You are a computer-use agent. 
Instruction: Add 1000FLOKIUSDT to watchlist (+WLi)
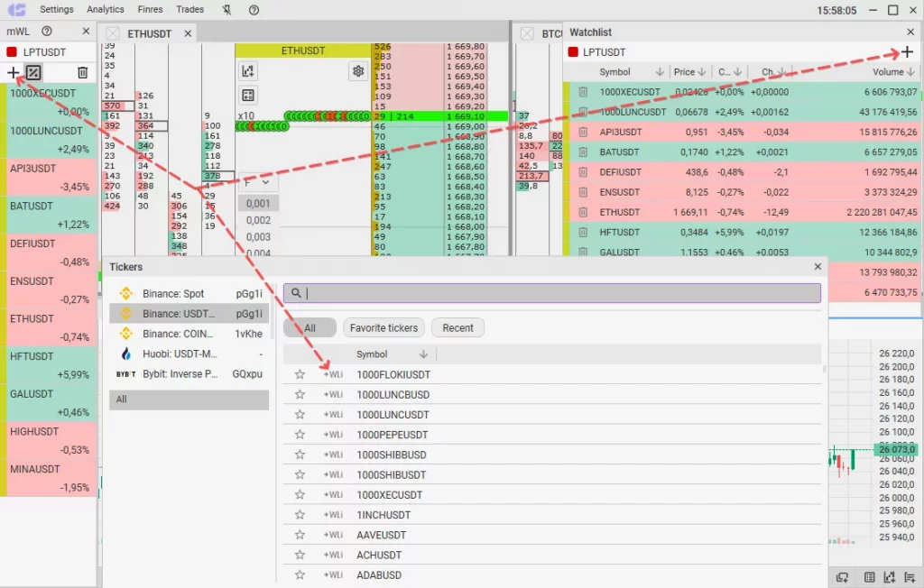click(333, 374)
